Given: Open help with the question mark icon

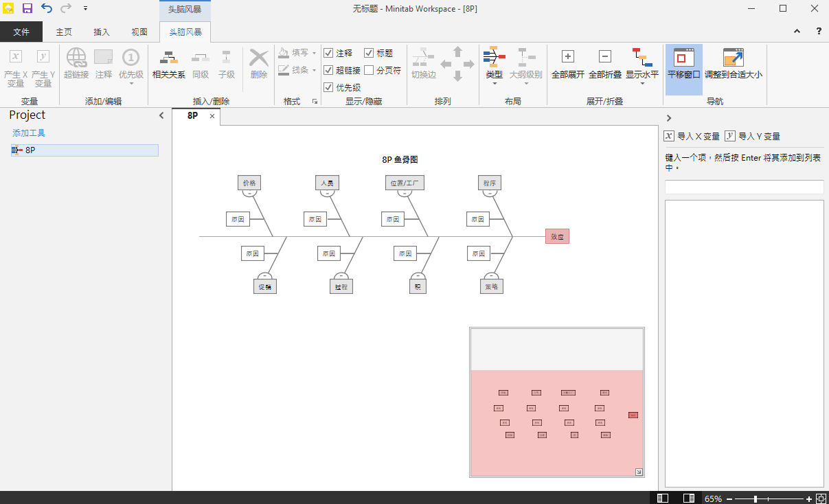Looking at the screenshot, I should [819, 32].
